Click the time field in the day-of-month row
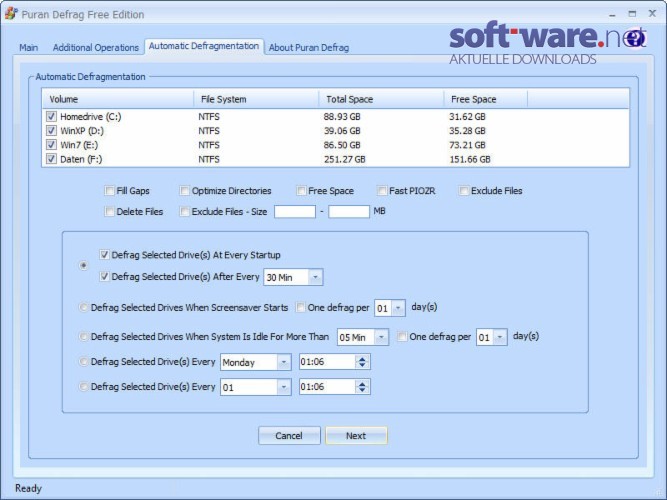667x500 pixels. (327, 387)
